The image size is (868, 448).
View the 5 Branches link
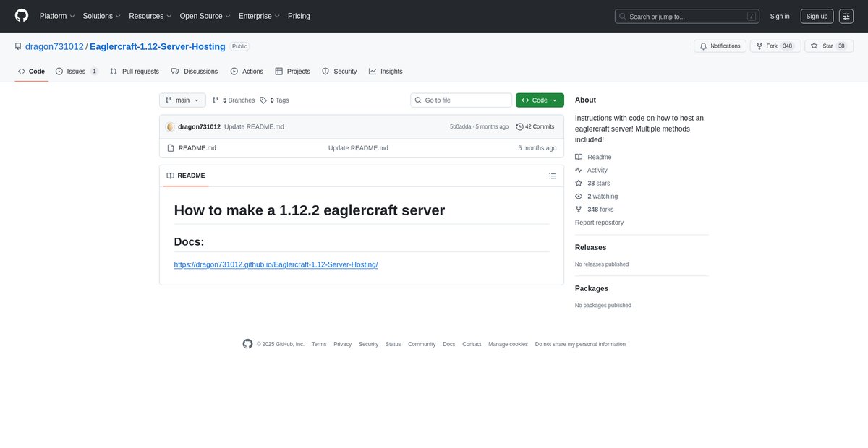pos(233,100)
